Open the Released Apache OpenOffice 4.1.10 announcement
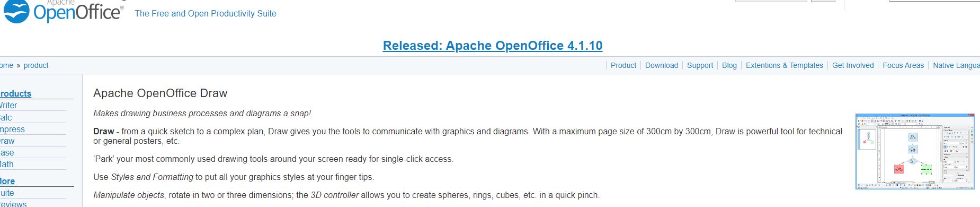 click(493, 46)
